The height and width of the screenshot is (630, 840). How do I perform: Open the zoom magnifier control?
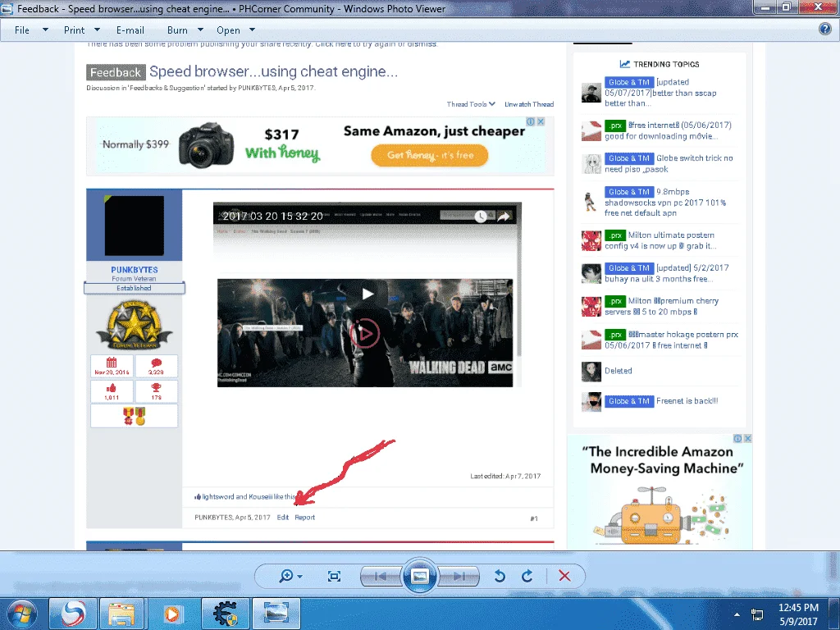[x=290, y=576]
